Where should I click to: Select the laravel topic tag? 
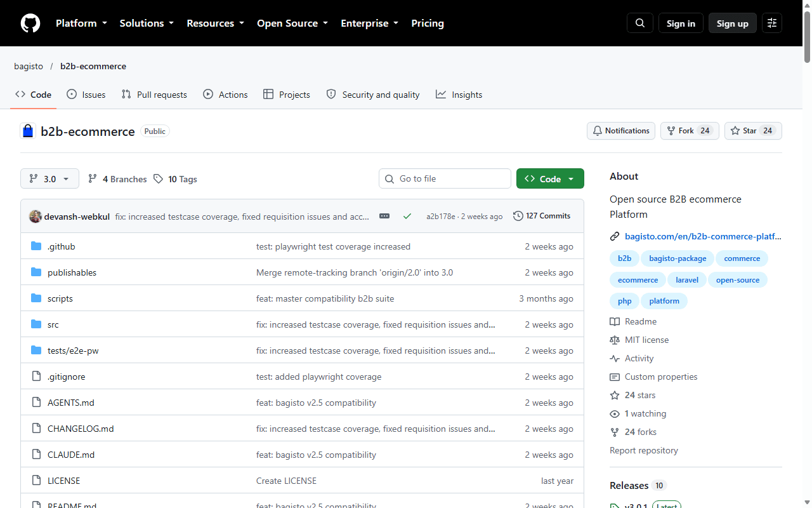click(687, 280)
